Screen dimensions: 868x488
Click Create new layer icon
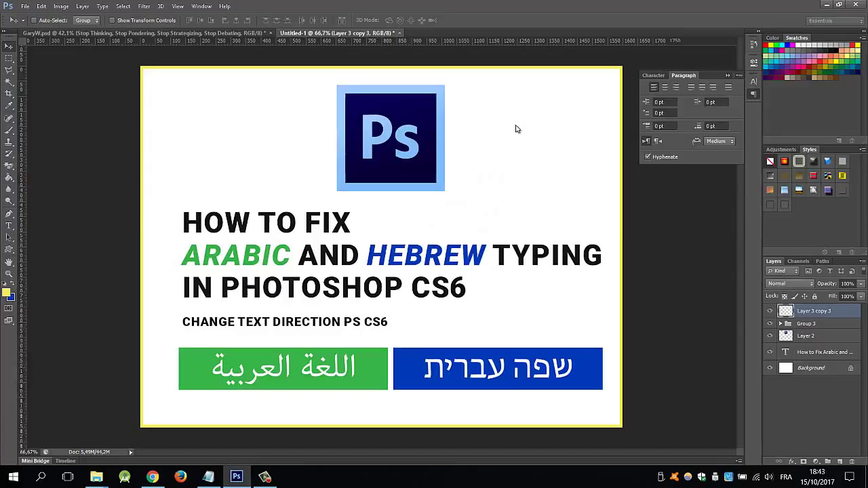tap(840, 461)
